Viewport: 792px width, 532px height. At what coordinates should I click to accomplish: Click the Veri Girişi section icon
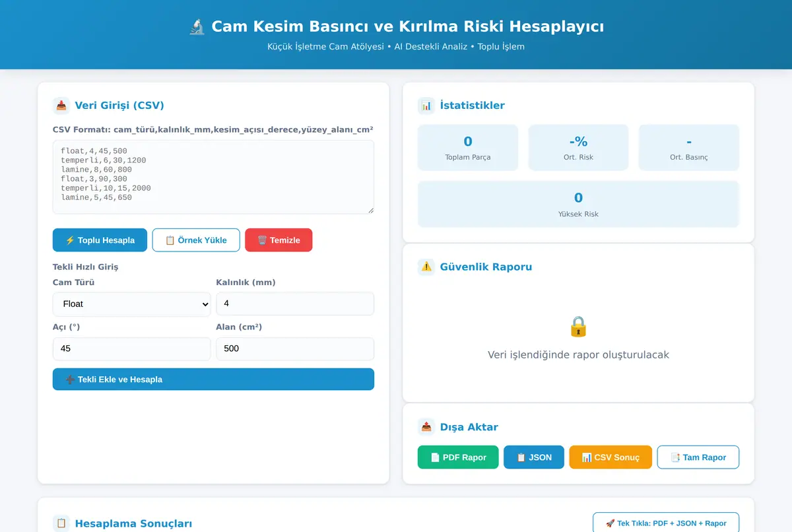61,106
